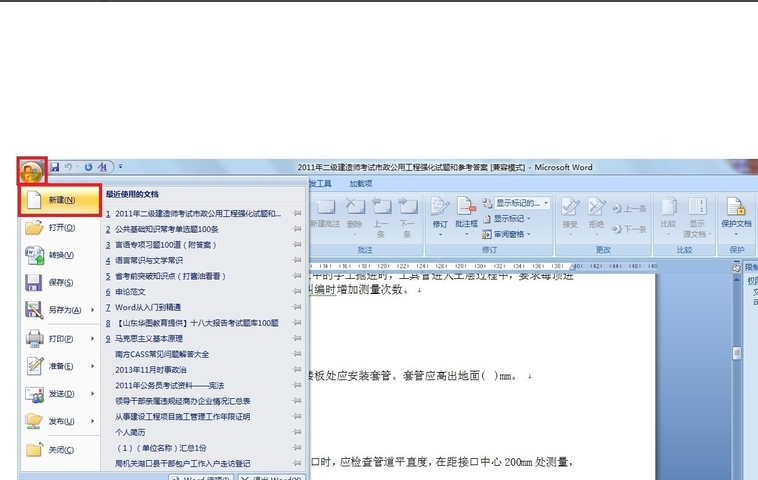Viewport: 758px width, 480px height.
Task: Open recent file 领导干部亲属违规经商办企业情况汇总表
Action: coord(183,401)
